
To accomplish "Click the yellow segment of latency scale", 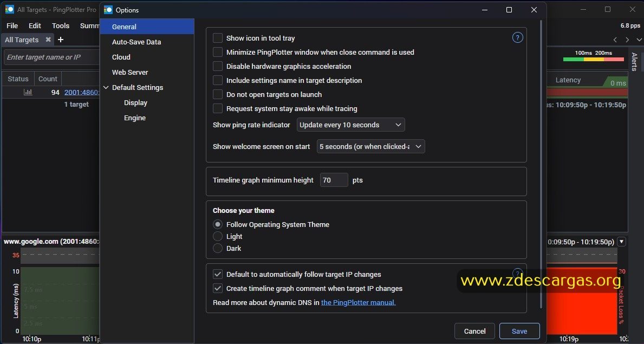I will [x=594, y=59].
